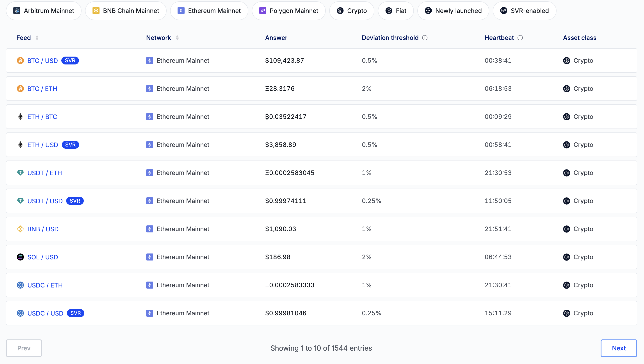
Task: Click the BNB icon beside BNB / USD
Action: click(x=20, y=229)
